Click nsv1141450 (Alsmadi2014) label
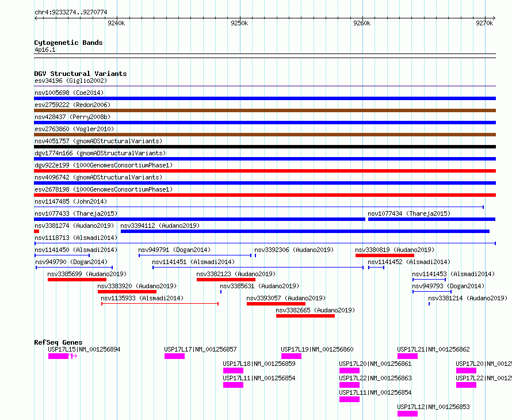This screenshot has width=512, height=420. (76, 250)
